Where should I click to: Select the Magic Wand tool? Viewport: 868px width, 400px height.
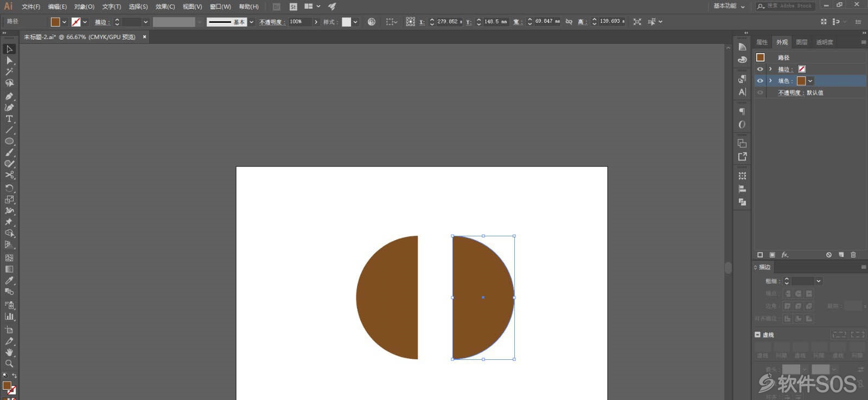(x=9, y=72)
